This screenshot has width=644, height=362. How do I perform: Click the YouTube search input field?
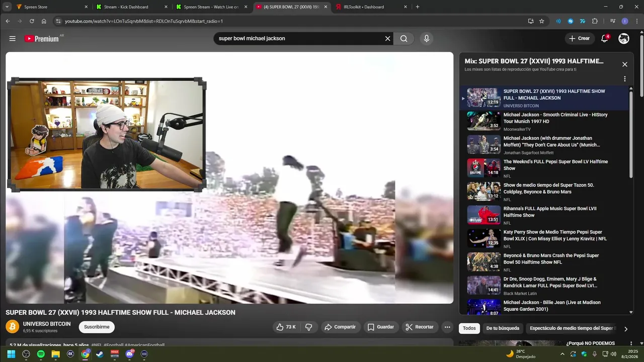[299, 39]
